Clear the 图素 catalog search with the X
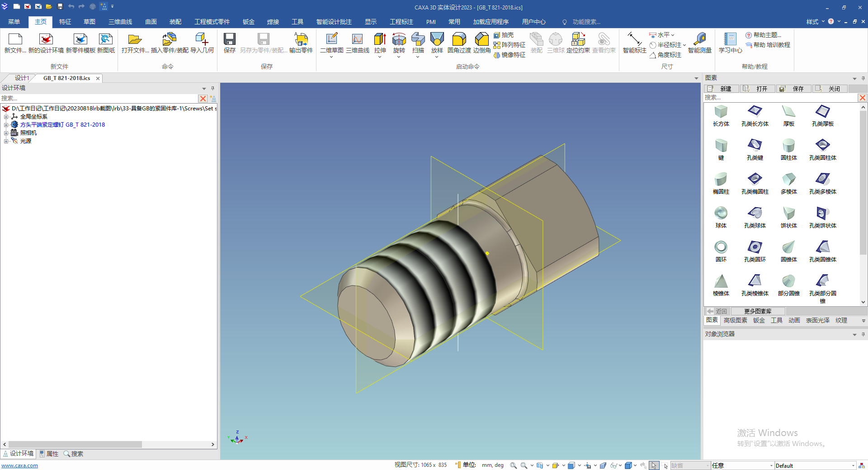 [863, 98]
